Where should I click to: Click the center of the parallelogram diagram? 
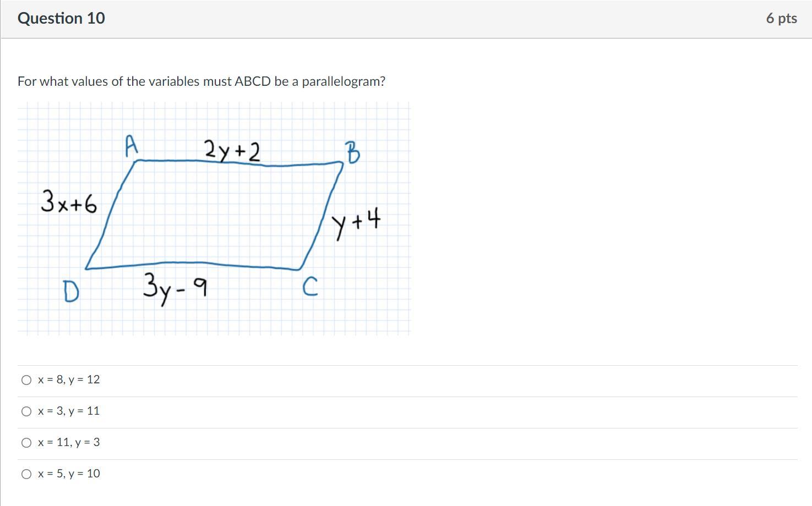click(x=215, y=215)
